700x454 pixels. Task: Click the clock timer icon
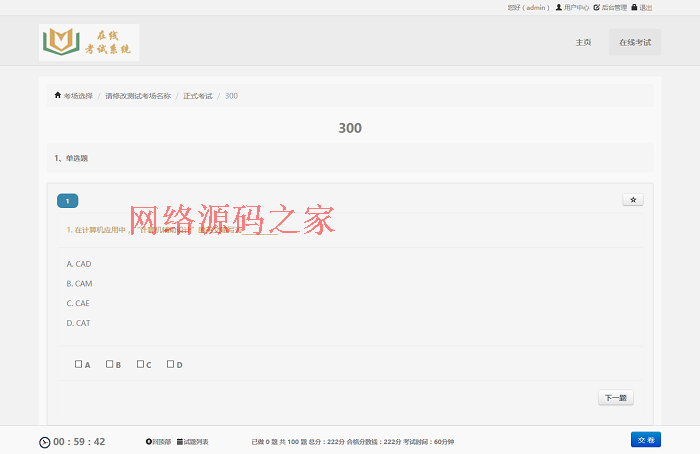pyautogui.click(x=45, y=442)
